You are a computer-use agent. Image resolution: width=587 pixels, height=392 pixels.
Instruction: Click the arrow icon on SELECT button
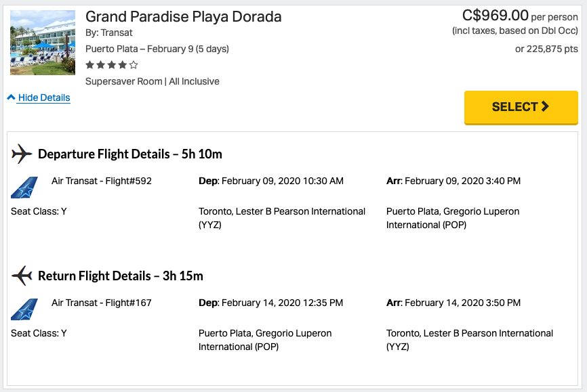pyautogui.click(x=545, y=106)
